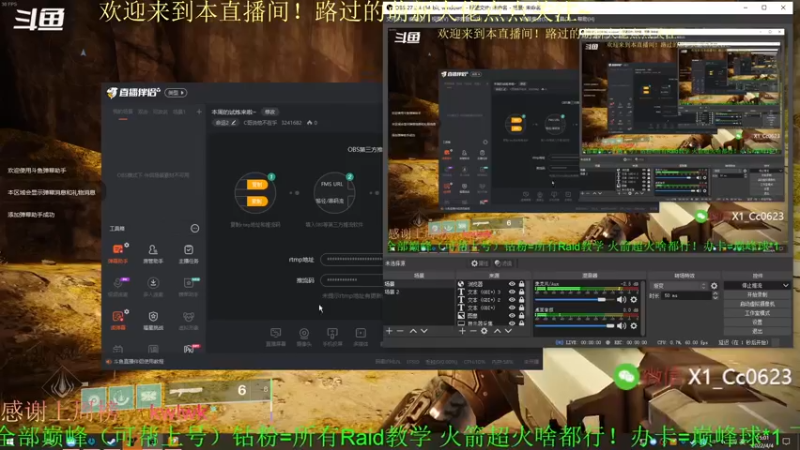
Task: Click the upper orange 复制 button
Action: point(257,185)
